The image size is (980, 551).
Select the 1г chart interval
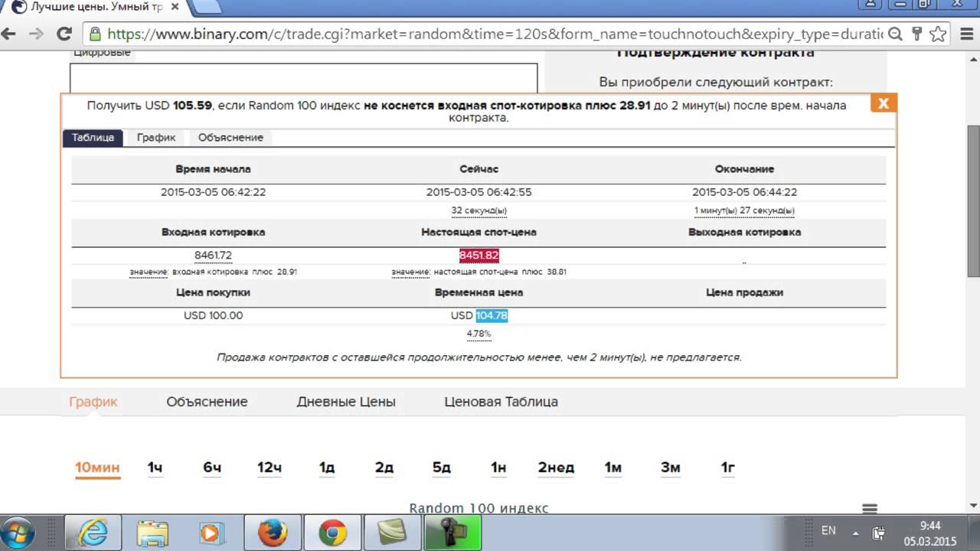pos(727,468)
